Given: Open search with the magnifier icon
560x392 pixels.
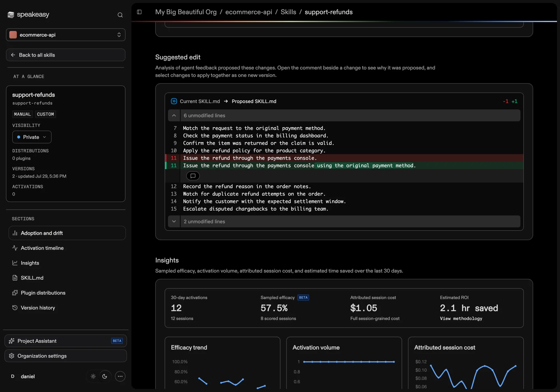Looking at the screenshot, I should click(120, 15).
